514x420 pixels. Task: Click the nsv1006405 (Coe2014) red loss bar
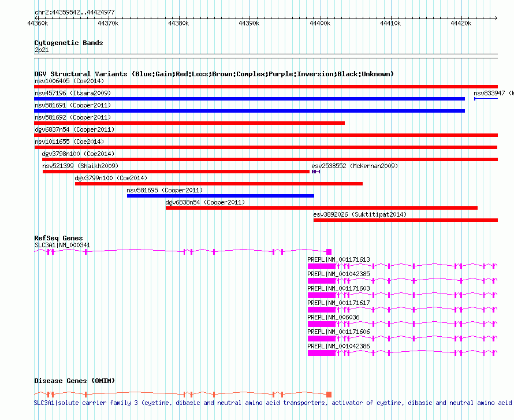[266, 87]
